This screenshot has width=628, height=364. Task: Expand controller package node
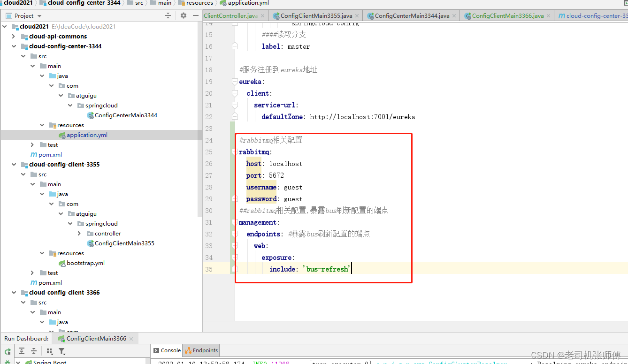(x=79, y=233)
